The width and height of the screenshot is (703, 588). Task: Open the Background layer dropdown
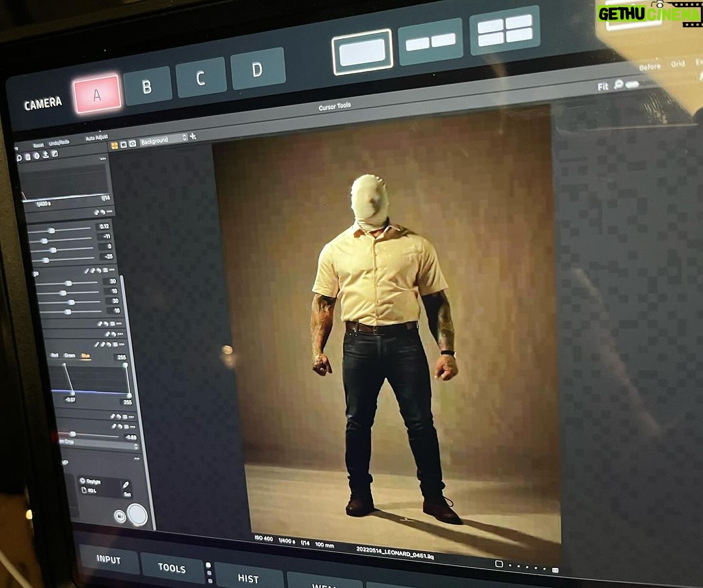(x=163, y=140)
